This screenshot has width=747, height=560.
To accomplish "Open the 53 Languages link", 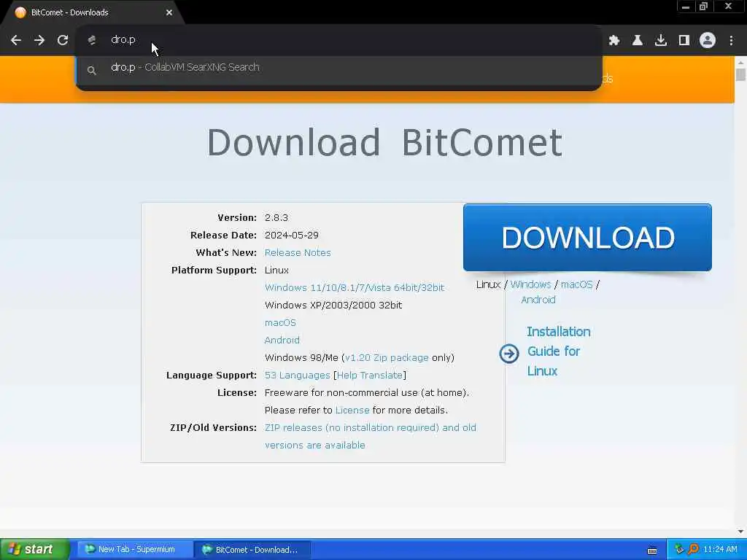I will pyautogui.click(x=298, y=376).
